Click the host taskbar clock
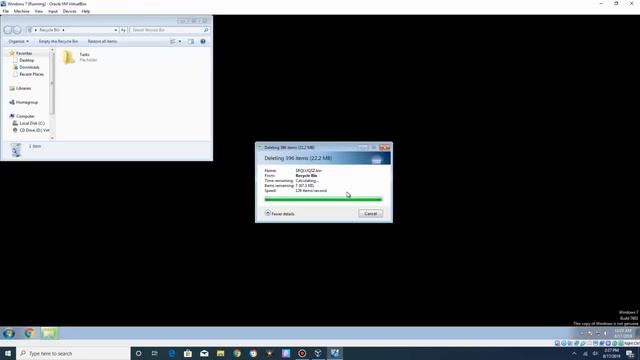Screen dimensions: 640x360 tap(611, 353)
